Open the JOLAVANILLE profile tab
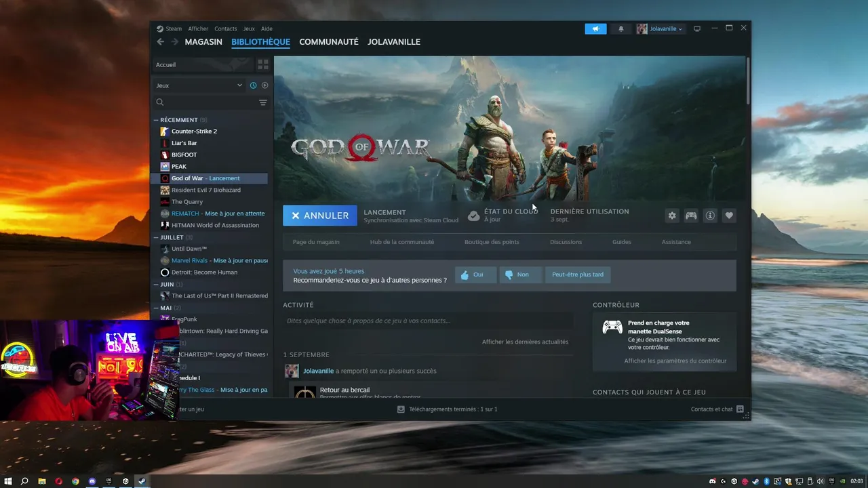 click(x=394, y=41)
